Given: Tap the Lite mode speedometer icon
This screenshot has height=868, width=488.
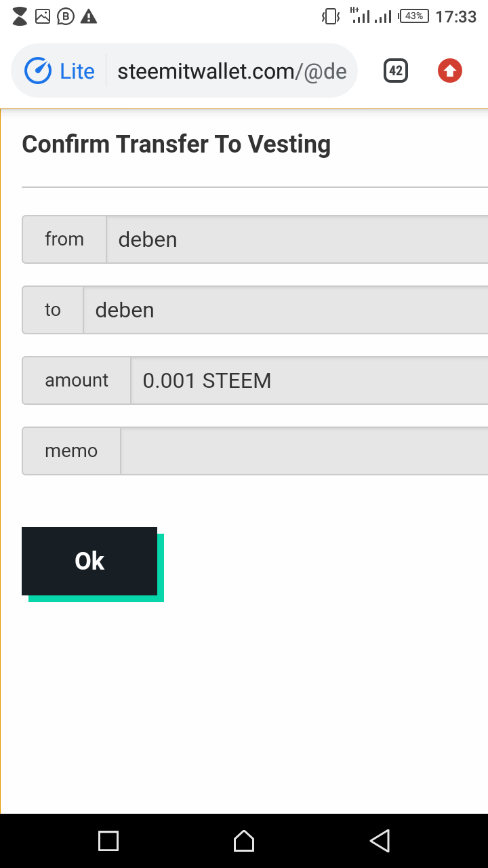Looking at the screenshot, I should (38, 71).
